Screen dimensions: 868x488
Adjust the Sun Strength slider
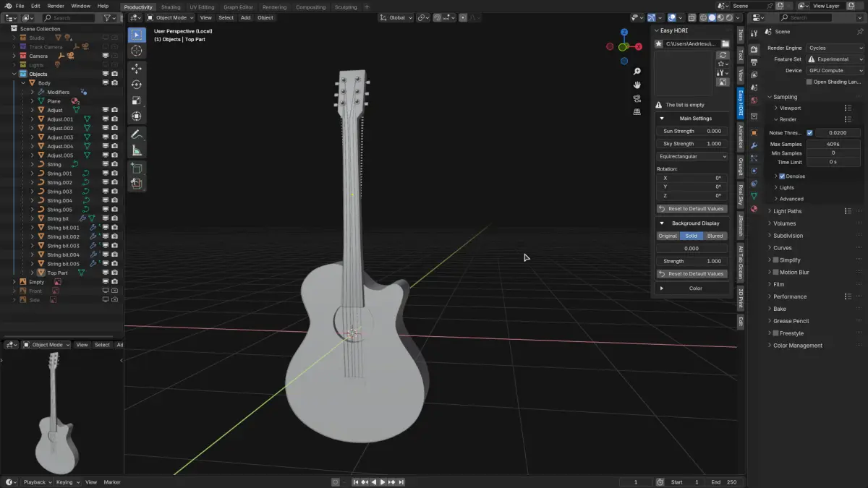click(x=692, y=131)
